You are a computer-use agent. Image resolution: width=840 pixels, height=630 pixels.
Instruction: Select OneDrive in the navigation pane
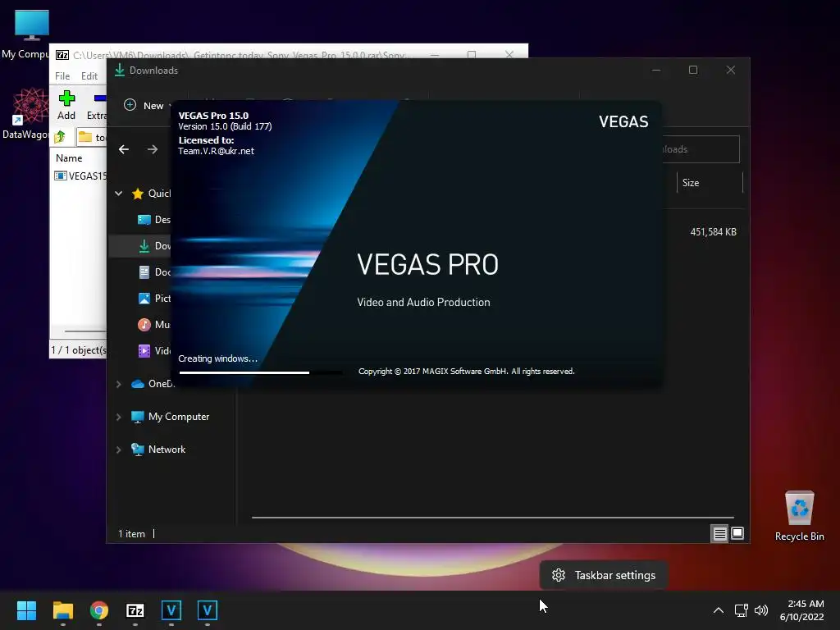[153, 384]
